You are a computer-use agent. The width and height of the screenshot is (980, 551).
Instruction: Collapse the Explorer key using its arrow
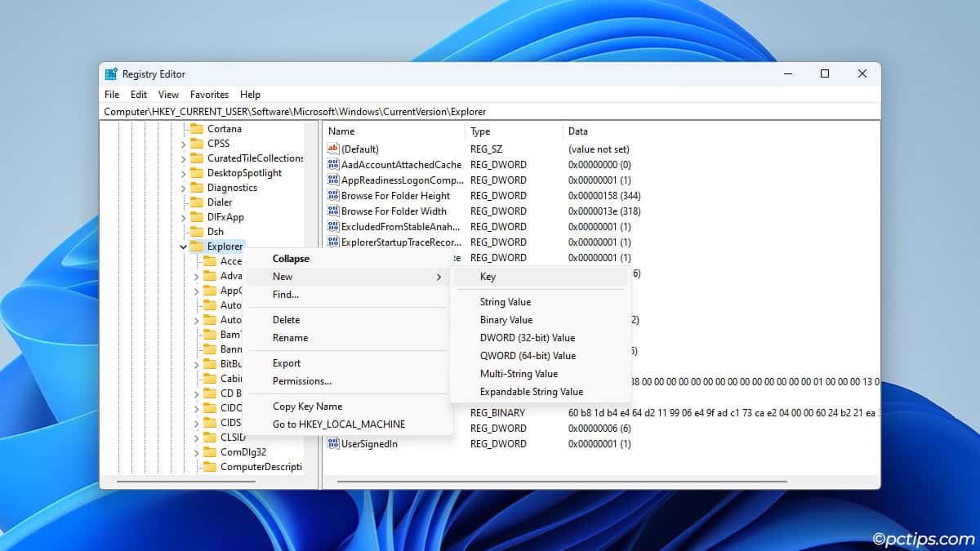pos(183,246)
